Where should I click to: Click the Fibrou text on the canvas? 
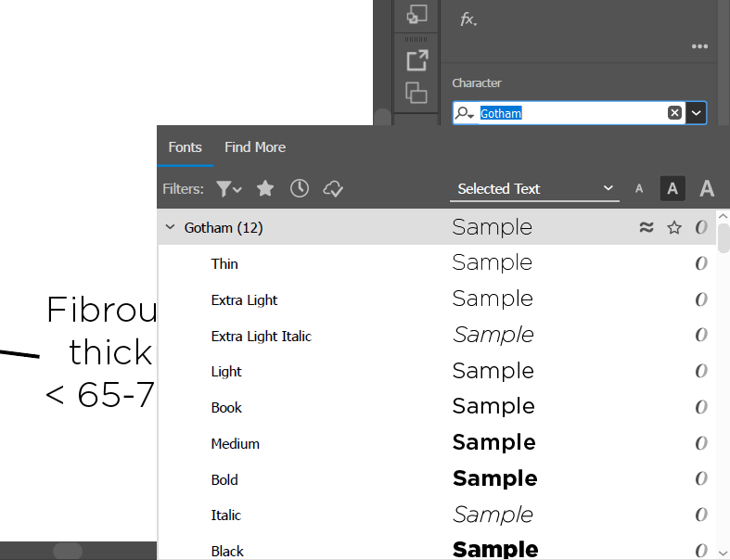click(101, 310)
